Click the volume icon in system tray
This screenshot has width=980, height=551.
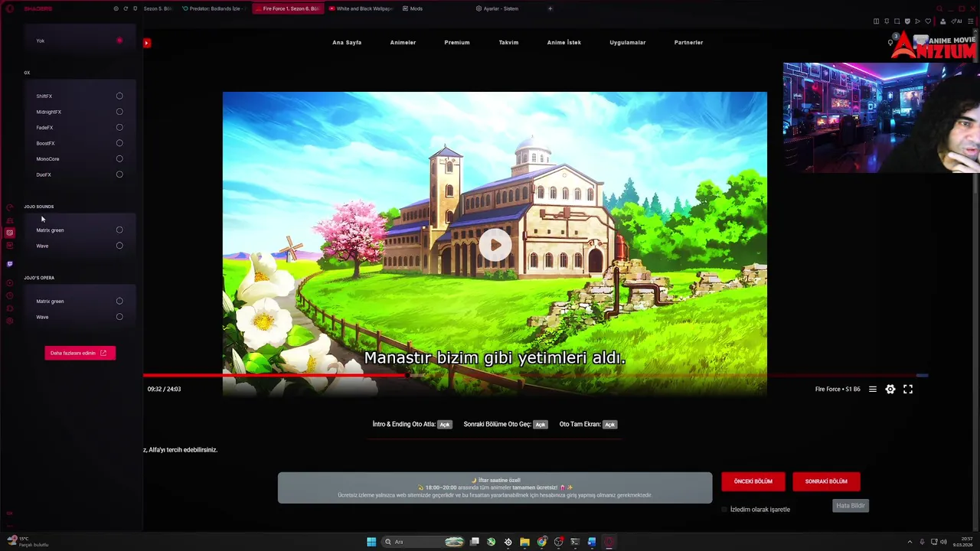[943, 542]
